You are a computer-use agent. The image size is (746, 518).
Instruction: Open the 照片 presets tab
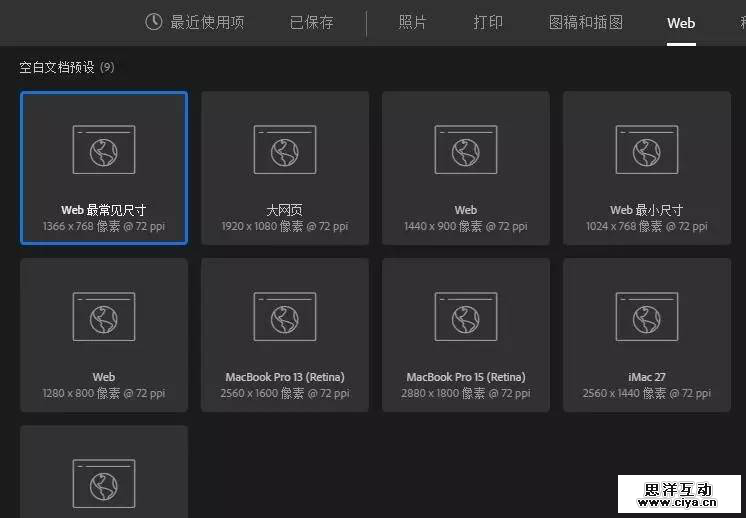(x=413, y=22)
